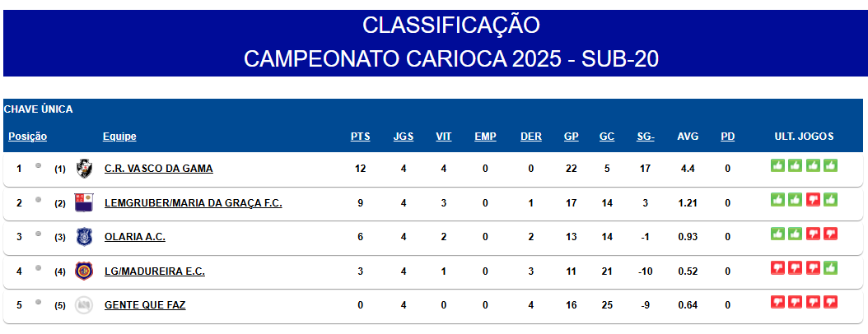Screen dimensions: 868x334
Task: Click the gray position dot beside Vasco
Action: (38, 166)
